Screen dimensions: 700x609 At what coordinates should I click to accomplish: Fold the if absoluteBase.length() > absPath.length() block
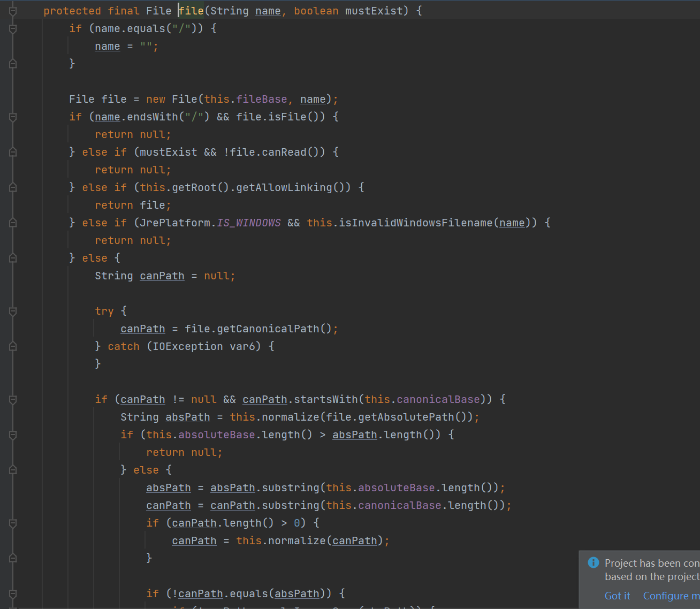coord(13,435)
